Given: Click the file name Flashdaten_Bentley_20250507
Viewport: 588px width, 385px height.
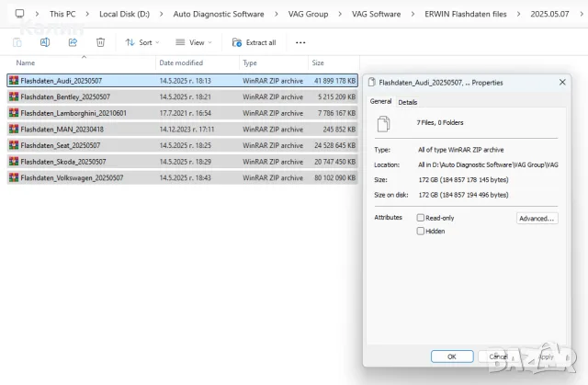Looking at the screenshot, I should pyautogui.click(x=65, y=96).
